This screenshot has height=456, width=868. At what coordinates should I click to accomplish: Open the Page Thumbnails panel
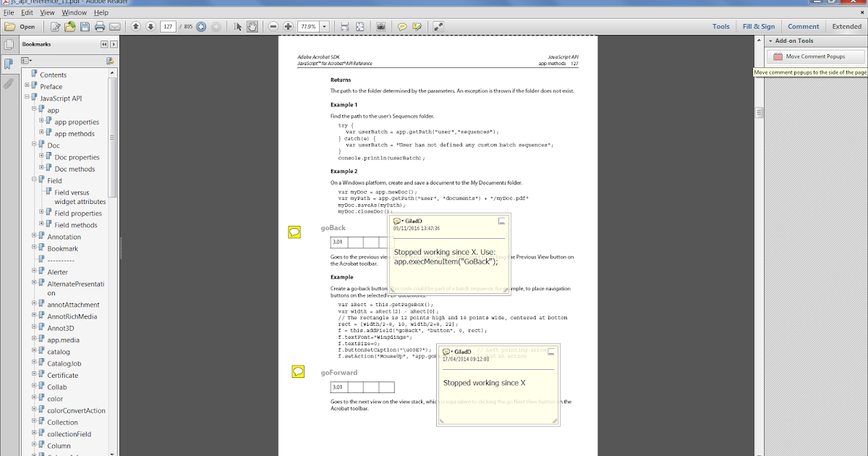point(9,44)
